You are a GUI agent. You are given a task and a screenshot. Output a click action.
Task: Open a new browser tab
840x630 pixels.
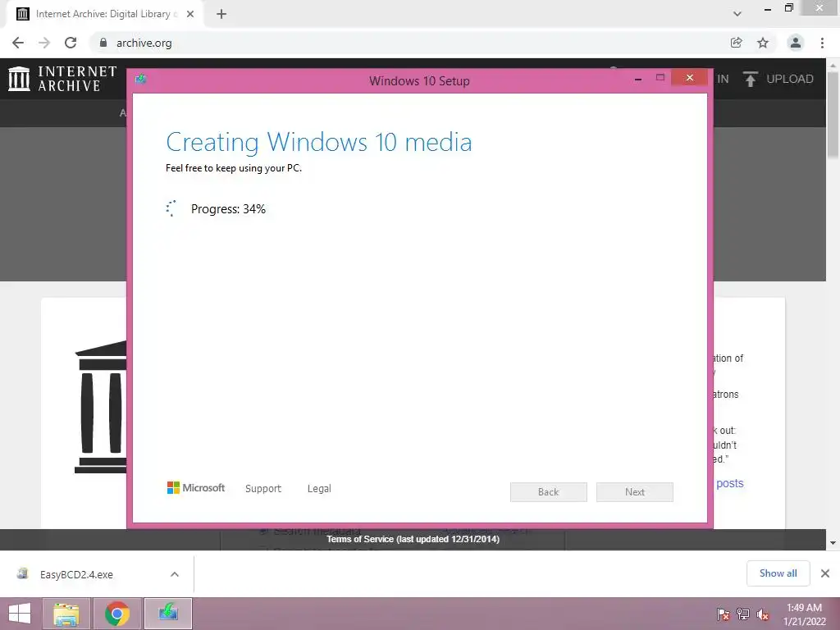pyautogui.click(x=221, y=14)
